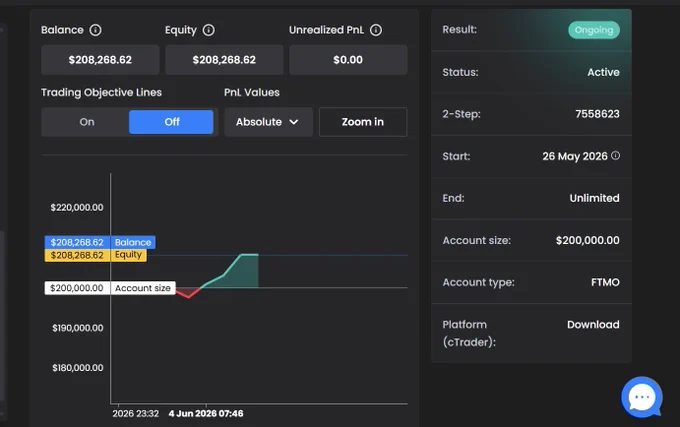Click the PnL Values heading
680x427 pixels.
tap(252, 92)
